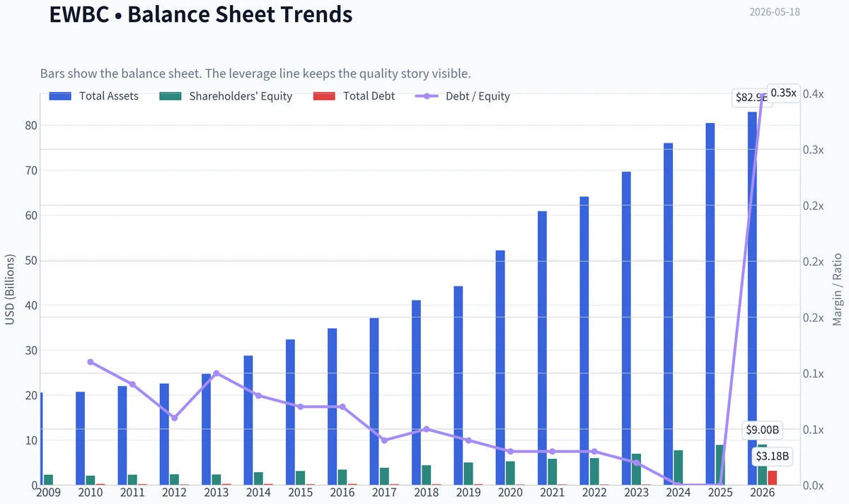
Task: Click the 2025 green Shareholders' Equity bar
Action: click(x=720, y=465)
